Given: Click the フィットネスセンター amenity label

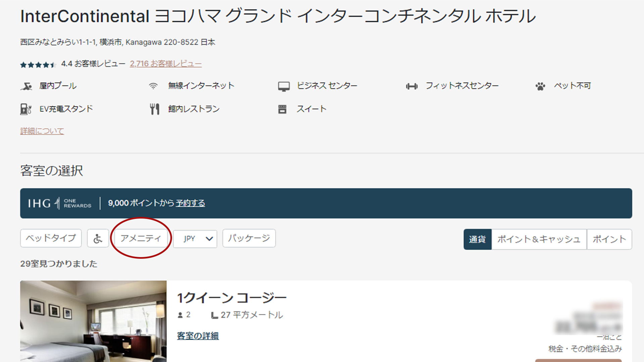Looking at the screenshot, I should tap(462, 86).
